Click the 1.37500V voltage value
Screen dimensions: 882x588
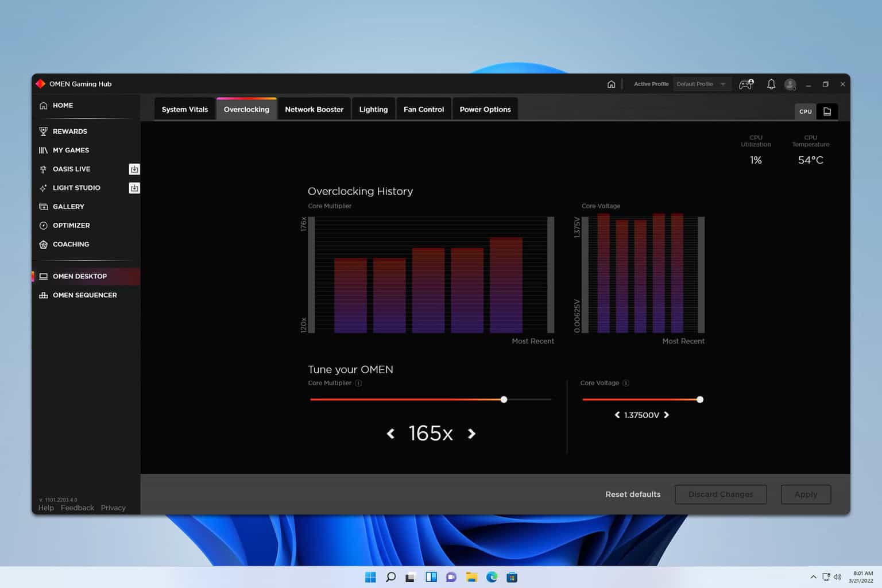click(x=641, y=415)
